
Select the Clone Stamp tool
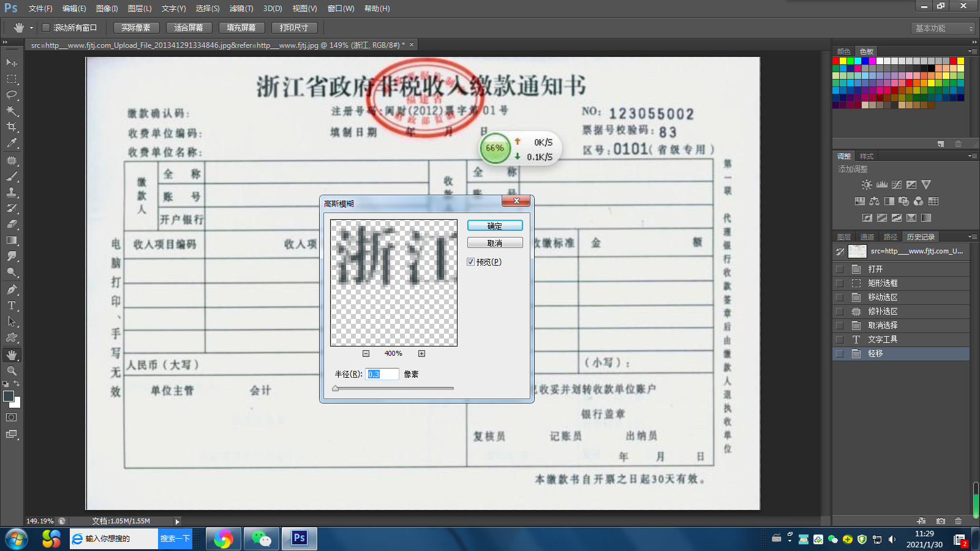tap(12, 192)
